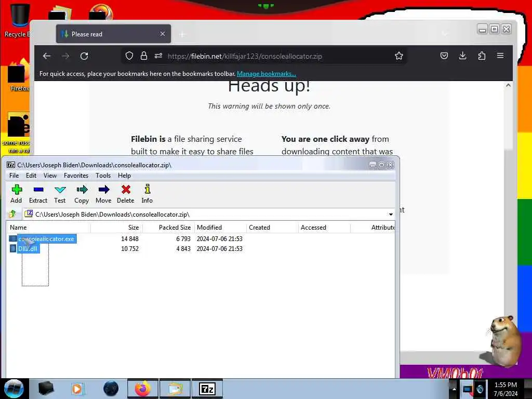
Task: Select the 'Please read' Firefox tab
Action: tap(113, 34)
